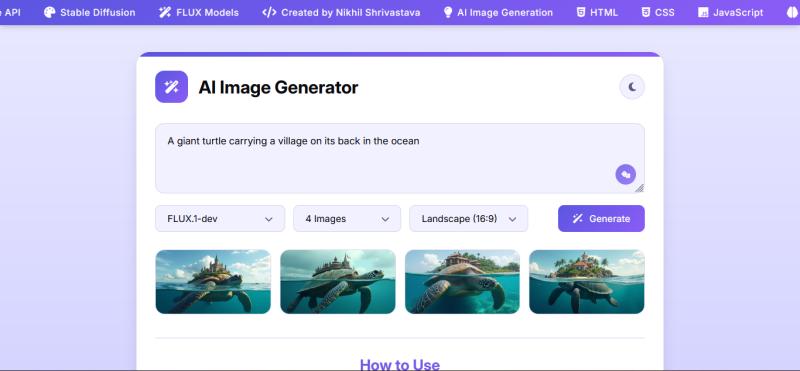
Task: Click the magic wand logo beside AI Image Generator
Action: [171, 87]
